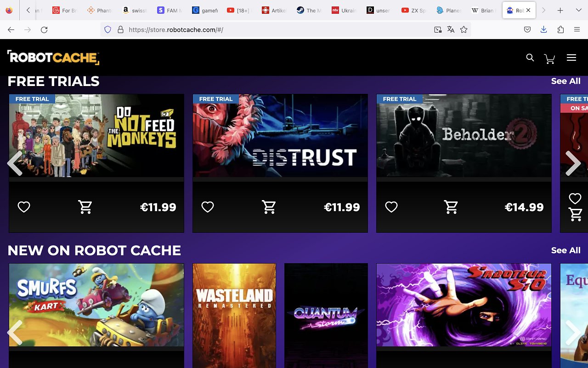Image resolution: width=588 pixels, height=368 pixels.
Task: Wishlist the partially visible fourth free trial game
Action: (x=575, y=198)
